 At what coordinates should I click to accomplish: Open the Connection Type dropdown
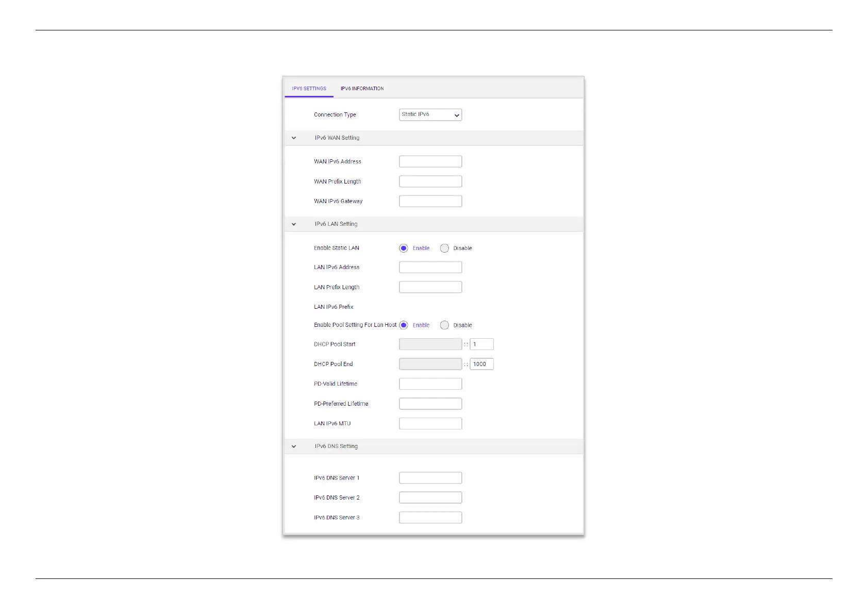(x=430, y=114)
